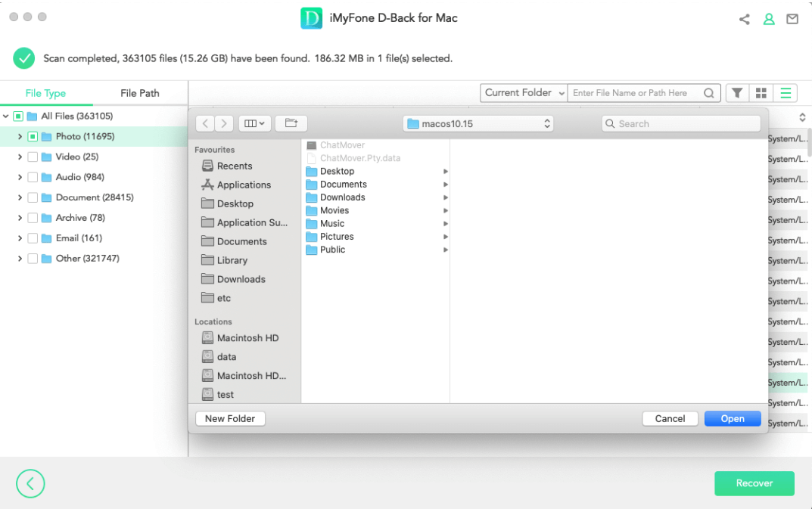Click the New Folder button

click(x=230, y=418)
